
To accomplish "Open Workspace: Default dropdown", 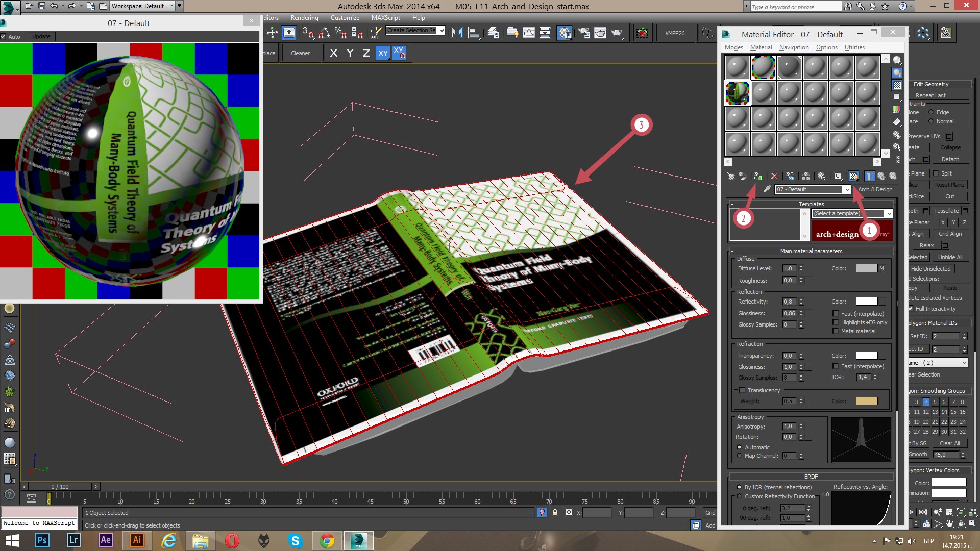I will tap(171, 6).
